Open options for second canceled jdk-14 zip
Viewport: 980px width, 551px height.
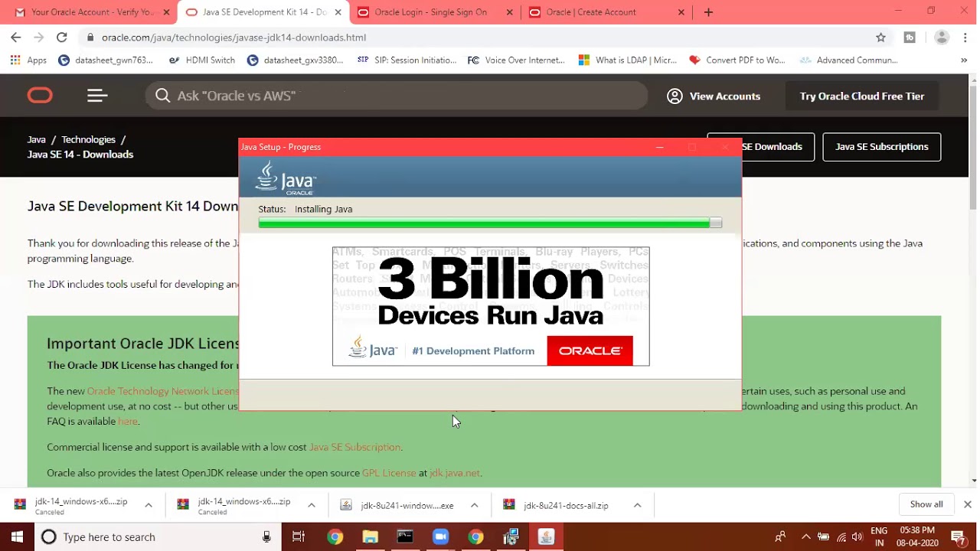click(x=312, y=505)
